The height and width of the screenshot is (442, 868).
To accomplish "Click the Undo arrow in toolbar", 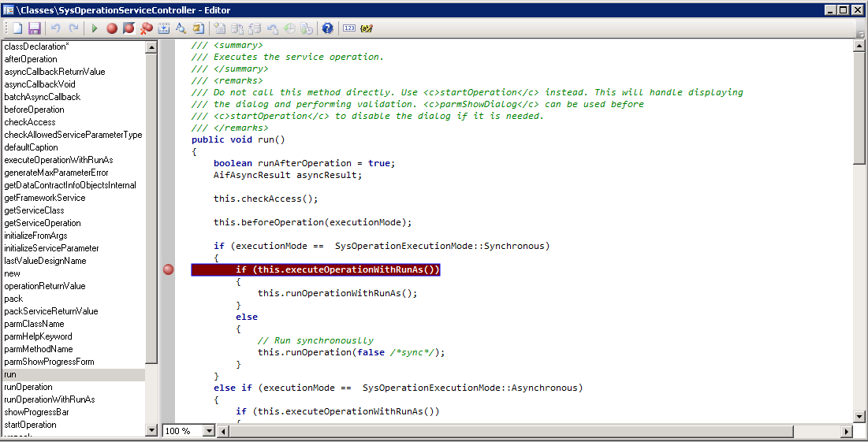I will tap(55, 28).
